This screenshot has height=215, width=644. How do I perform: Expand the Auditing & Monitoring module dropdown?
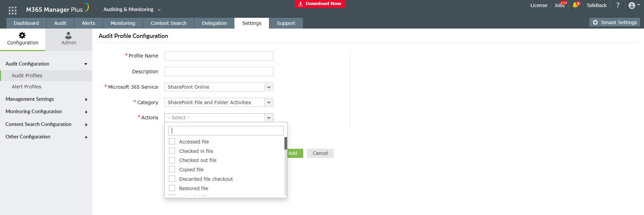(x=132, y=9)
